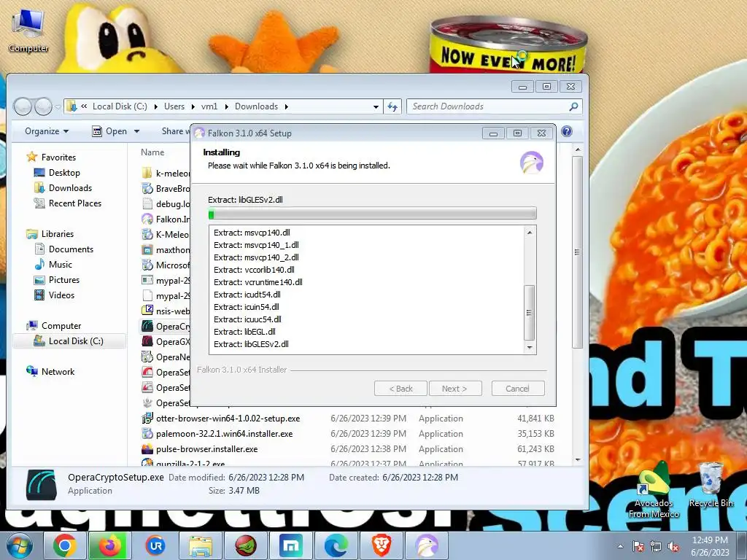This screenshot has height=560, width=747.
Task: Expand the Open button dropdown arrow
Action: [136, 131]
